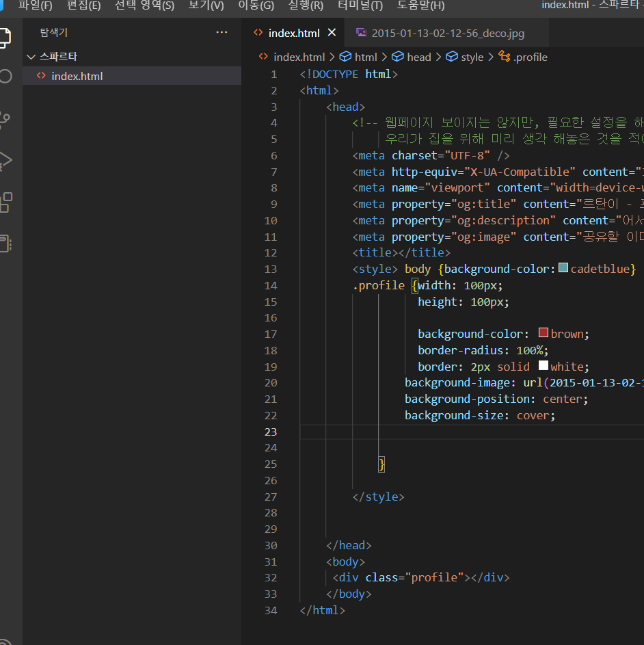The height and width of the screenshot is (645, 644).
Task: Click the '.profile' selector on line 14
Action: 378,285
